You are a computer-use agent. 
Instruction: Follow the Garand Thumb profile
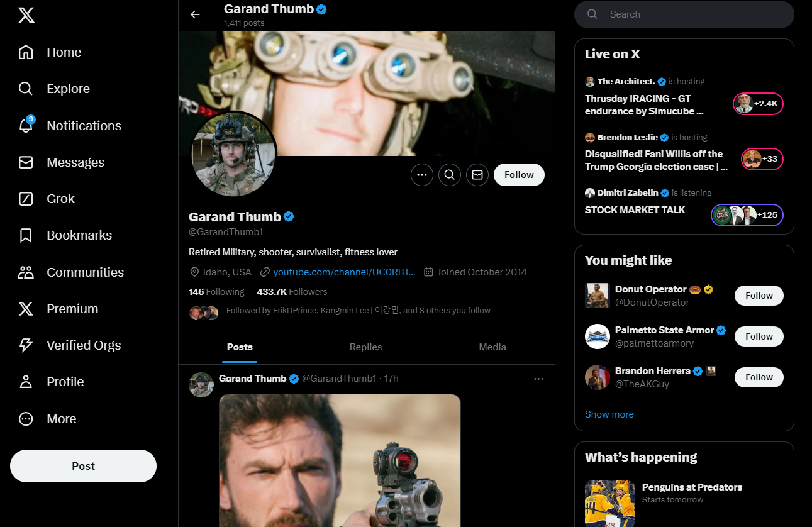518,175
